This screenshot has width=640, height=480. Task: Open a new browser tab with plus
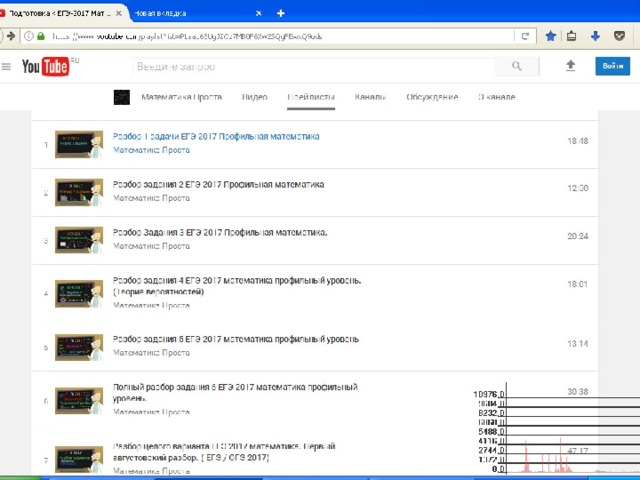(x=281, y=12)
